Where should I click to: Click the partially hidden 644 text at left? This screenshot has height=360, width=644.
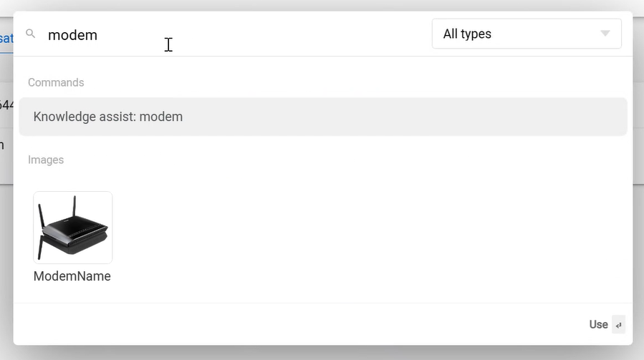click(6, 104)
